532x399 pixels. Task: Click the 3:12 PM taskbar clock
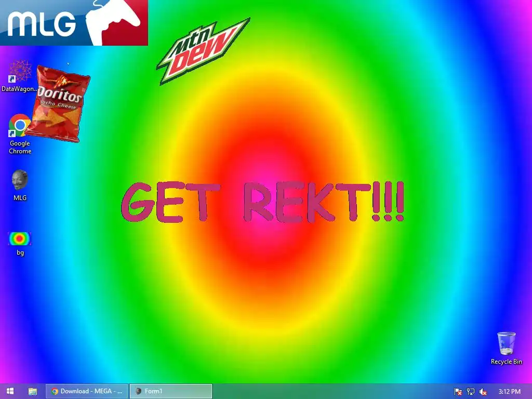509,392
